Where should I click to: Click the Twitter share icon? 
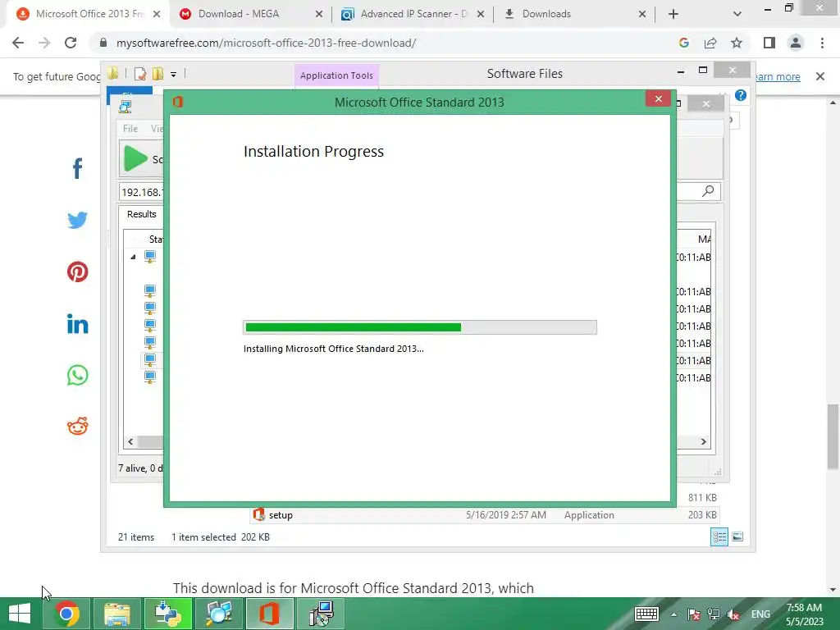pyautogui.click(x=78, y=220)
